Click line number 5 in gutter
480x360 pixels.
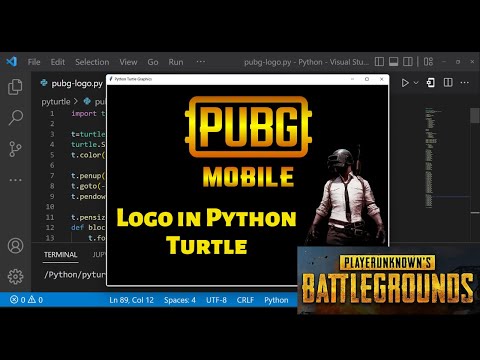[52, 155]
